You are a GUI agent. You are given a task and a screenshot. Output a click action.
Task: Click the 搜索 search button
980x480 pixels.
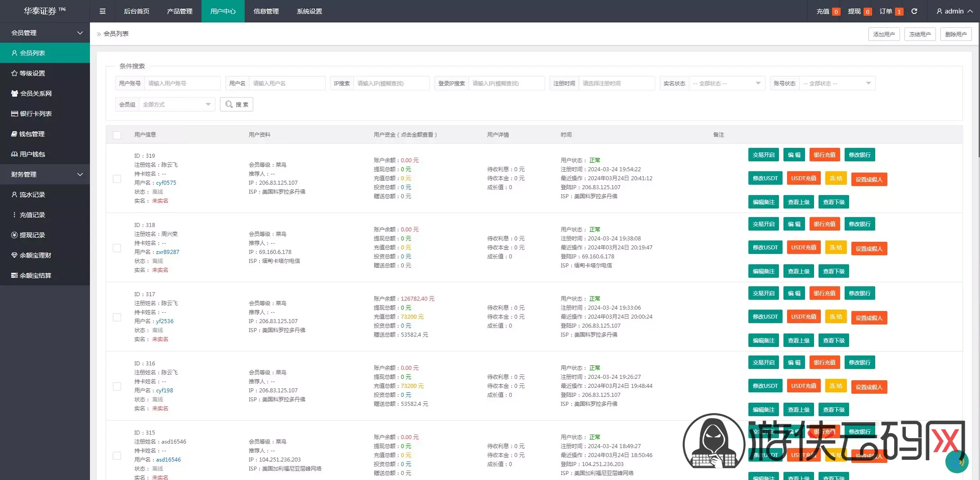point(237,104)
